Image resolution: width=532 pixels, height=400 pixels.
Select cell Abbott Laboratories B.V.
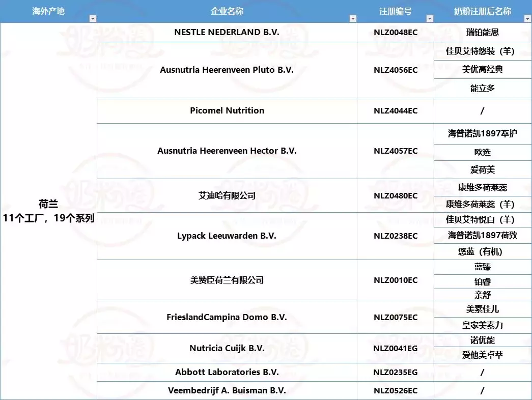point(227,372)
